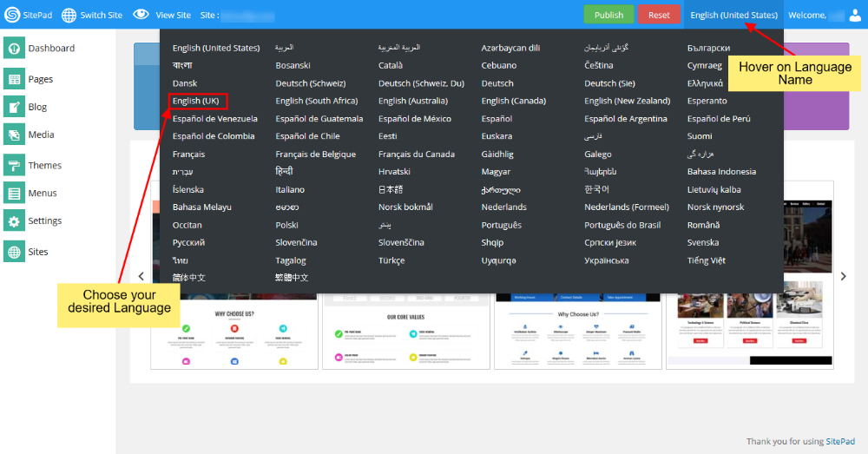
Task: Click the Sites globe icon in sidebar
Action: tap(14, 252)
